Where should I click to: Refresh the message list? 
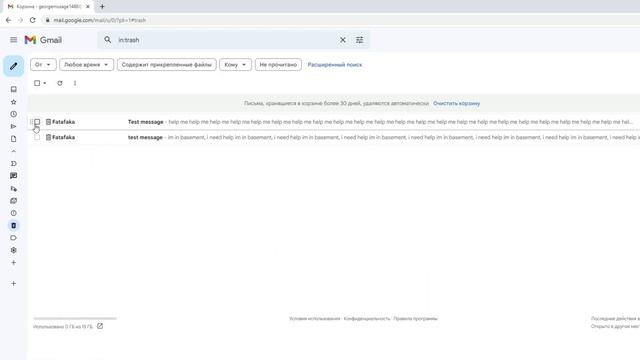pyautogui.click(x=60, y=83)
